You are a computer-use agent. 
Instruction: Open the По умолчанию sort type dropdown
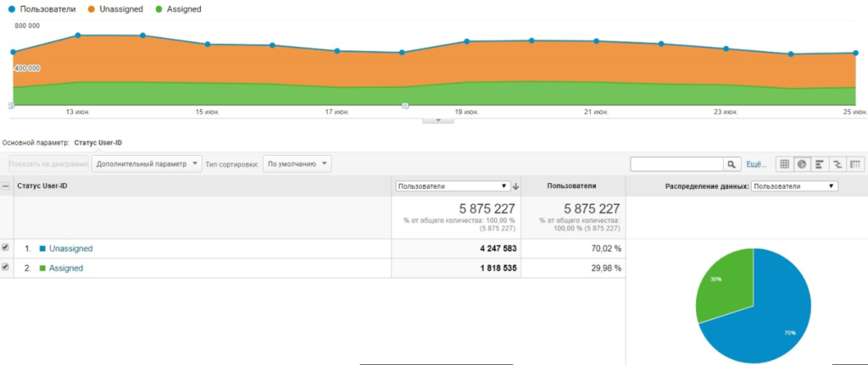296,163
